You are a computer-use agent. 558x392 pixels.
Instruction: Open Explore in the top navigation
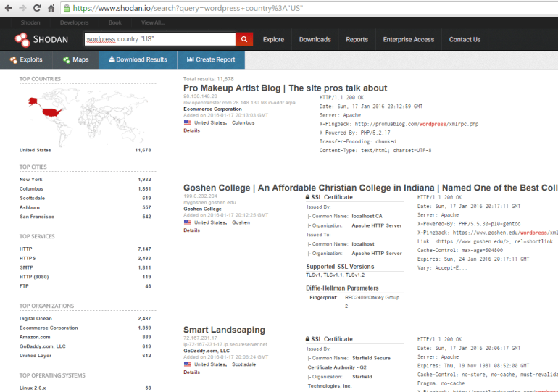pos(273,39)
